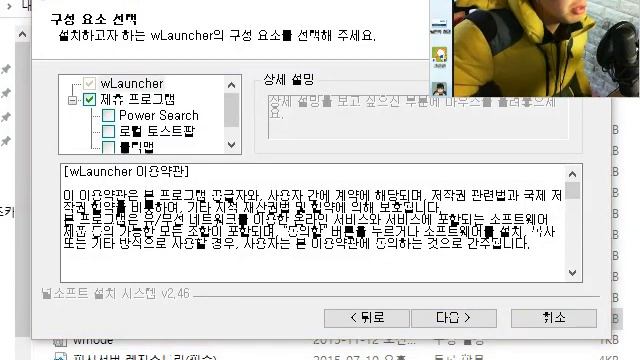Viewport: 640px width, 360px height.
Task: Select the 로컬 토스트팝 tree label
Action: 157,131
